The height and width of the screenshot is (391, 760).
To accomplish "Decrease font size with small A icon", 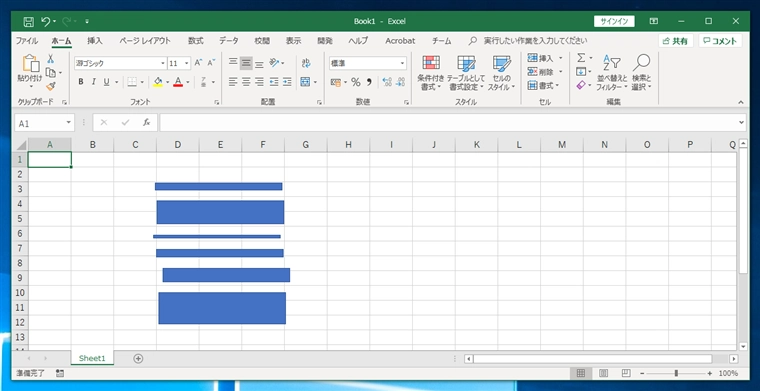I will 211,63.
